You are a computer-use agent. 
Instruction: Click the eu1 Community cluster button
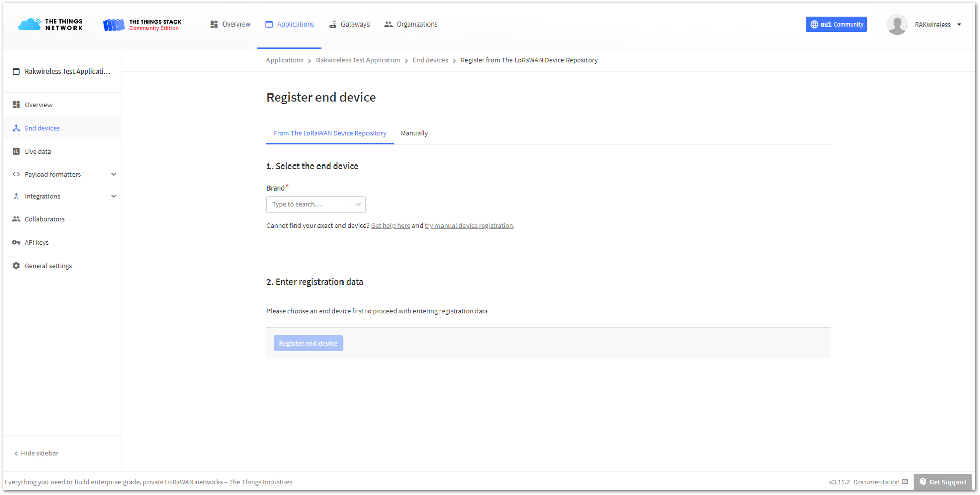pos(836,25)
